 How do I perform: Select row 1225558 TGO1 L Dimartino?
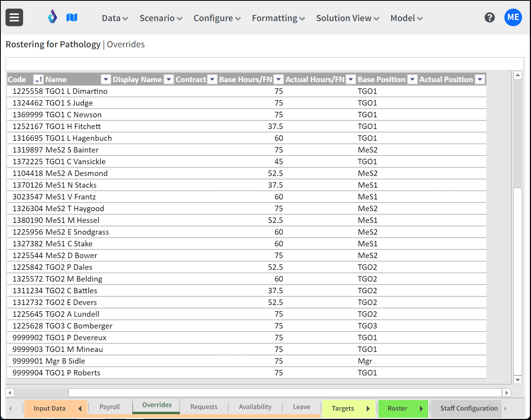click(247, 91)
